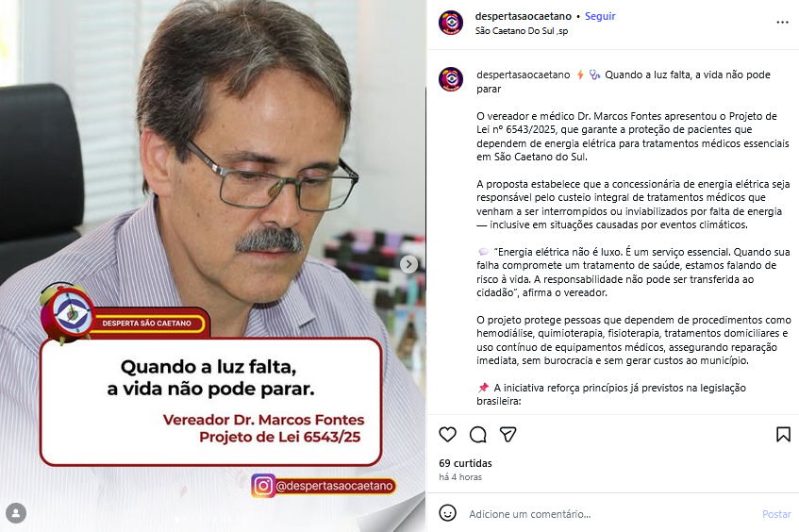The width and height of the screenshot is (799, 532).
Task: Show tagged people icon on photo
Action: point(16,512)
